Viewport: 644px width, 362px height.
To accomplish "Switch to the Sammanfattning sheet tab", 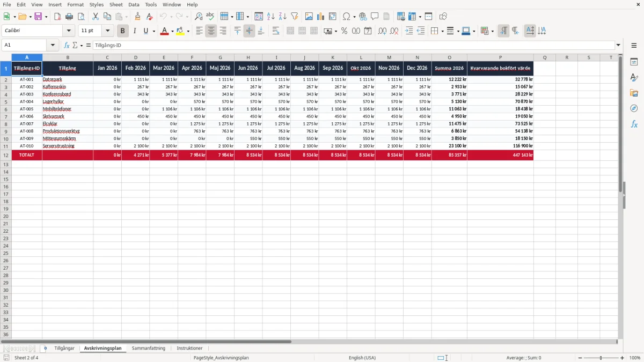I will click(149, 348).
